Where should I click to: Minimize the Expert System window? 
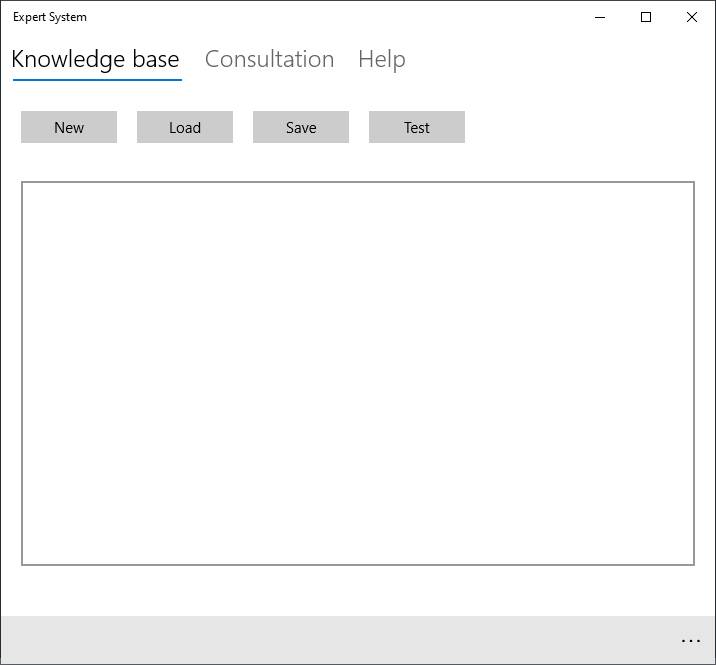pos(600,17)
